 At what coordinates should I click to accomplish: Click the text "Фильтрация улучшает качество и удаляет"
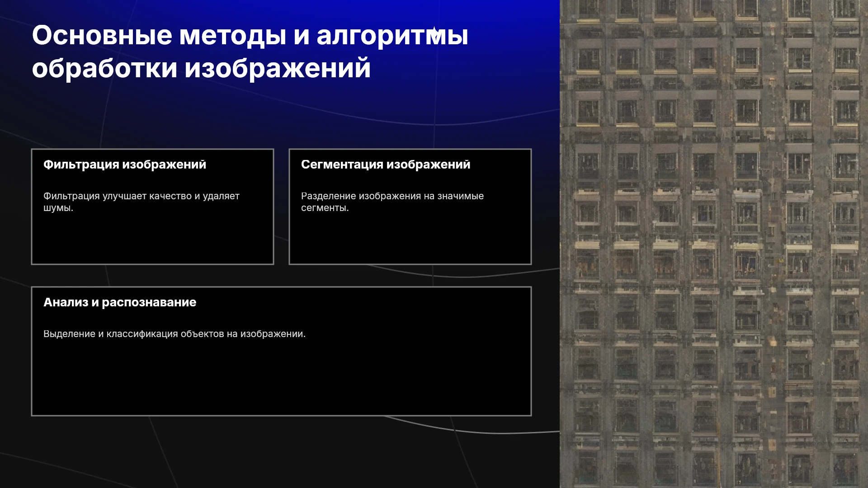coord(142,196)
